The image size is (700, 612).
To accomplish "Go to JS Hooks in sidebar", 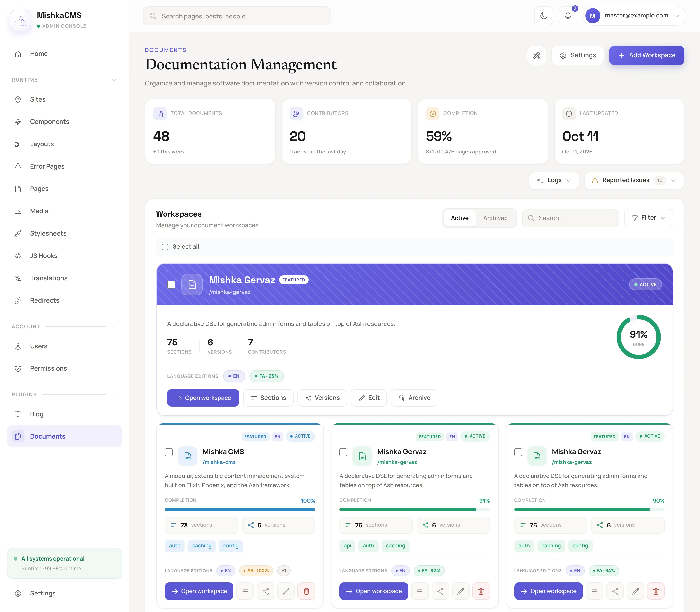I will (64, 256).
